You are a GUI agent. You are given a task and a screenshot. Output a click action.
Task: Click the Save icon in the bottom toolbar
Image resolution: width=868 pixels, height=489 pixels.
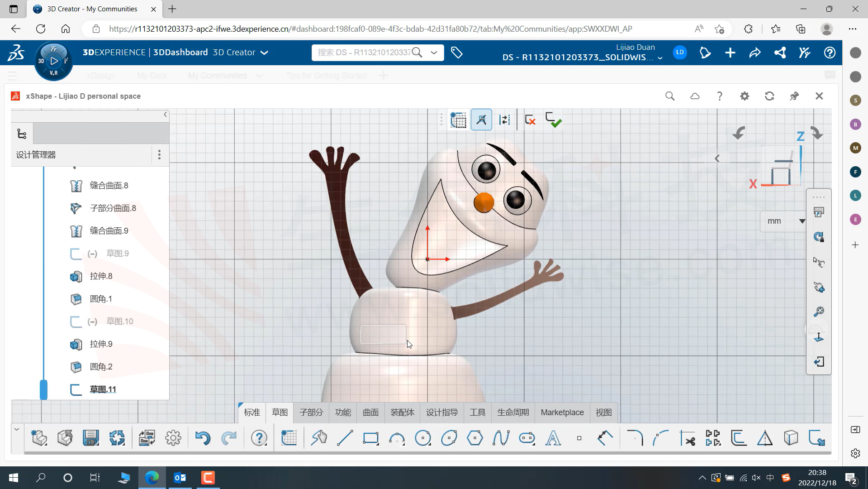click(x=90, y=438)
